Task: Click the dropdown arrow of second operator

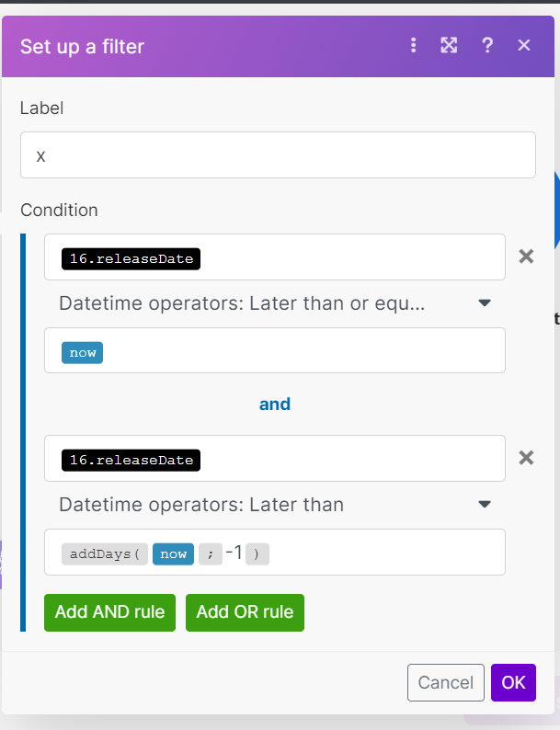Action: [485, 505]
